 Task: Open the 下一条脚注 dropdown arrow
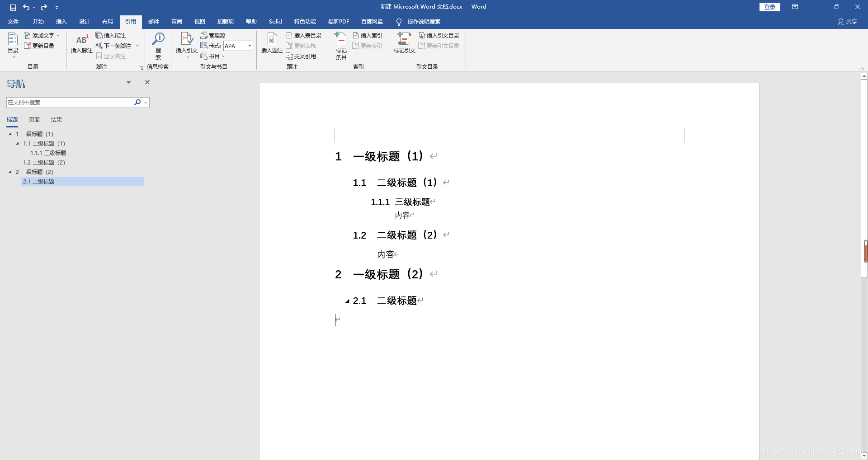click(137, 46)
